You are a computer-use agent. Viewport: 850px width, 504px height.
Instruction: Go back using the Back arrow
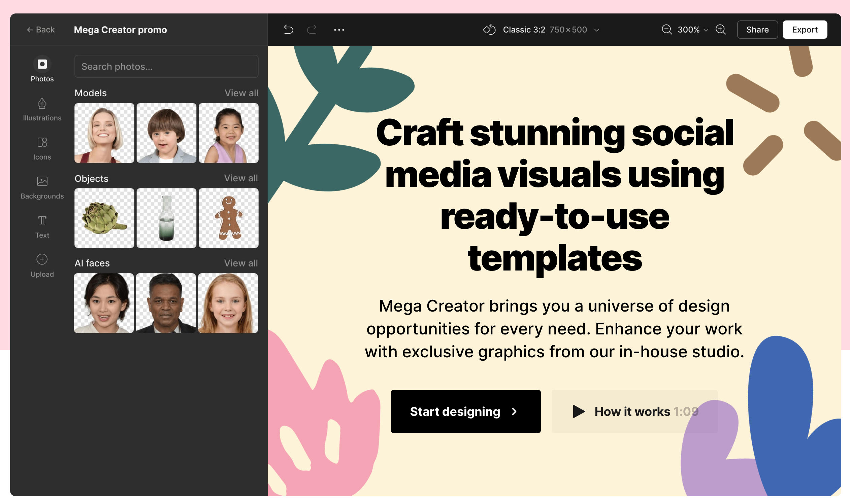coord(41,30)
